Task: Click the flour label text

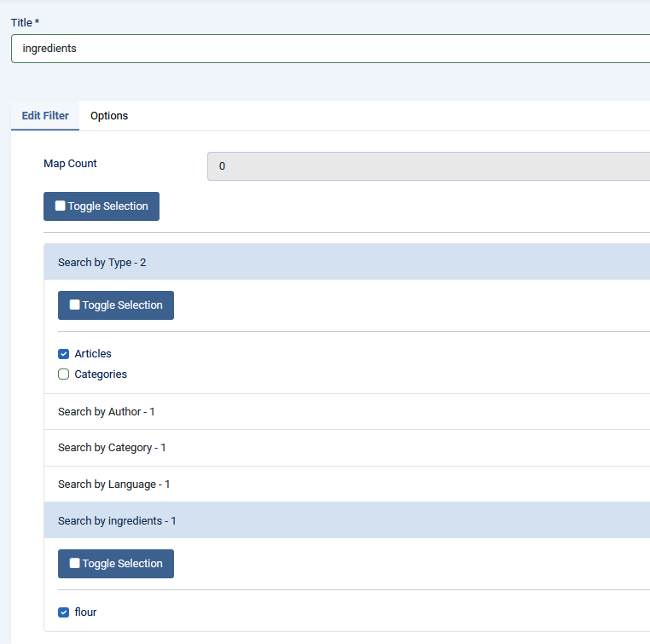Action: [85, 612]
